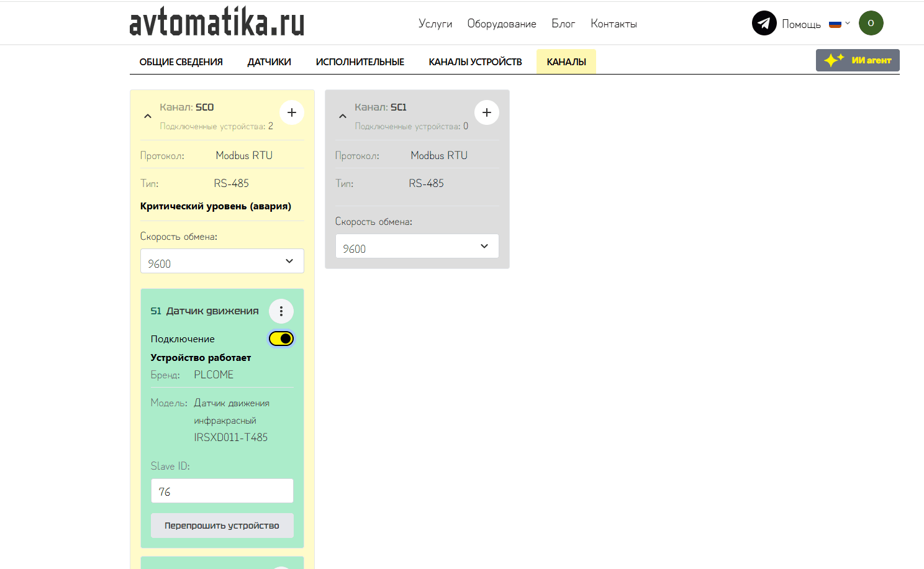Switch to ОБЩИЕ СВЕДЕНИЯ tab
This screenshot has height=569, width=924.
[x=181, y=61]
